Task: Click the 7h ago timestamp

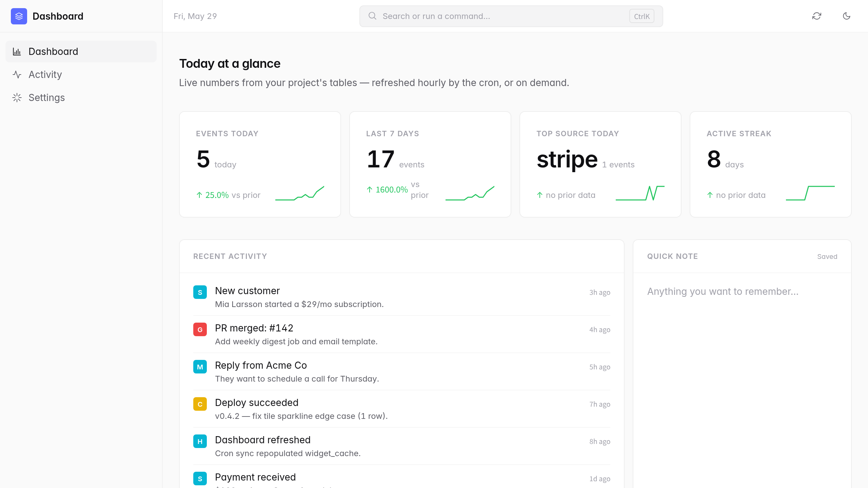Action: click(x=599, y=404)
